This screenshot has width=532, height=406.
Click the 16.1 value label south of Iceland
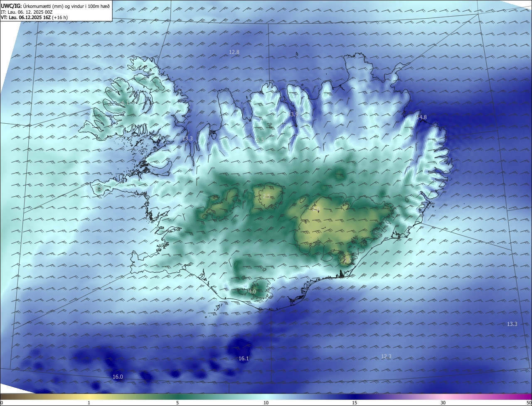pos(244,358)
